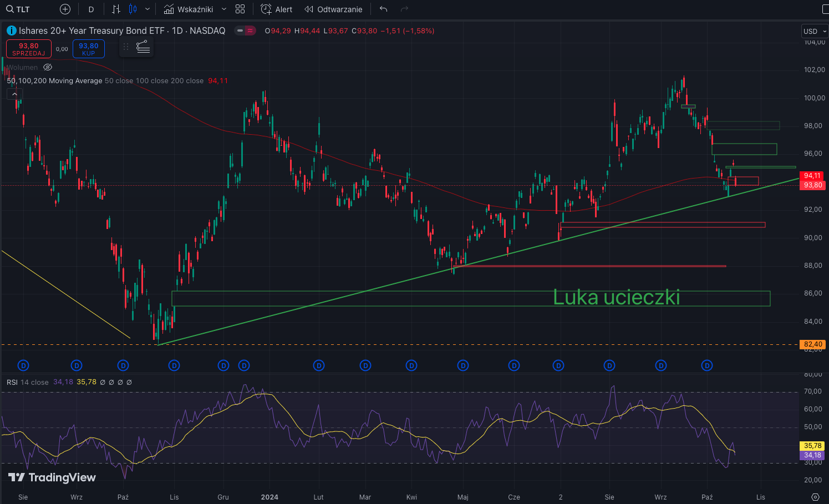
Task: Select the bars chart style icon
Action: (116, 9)
